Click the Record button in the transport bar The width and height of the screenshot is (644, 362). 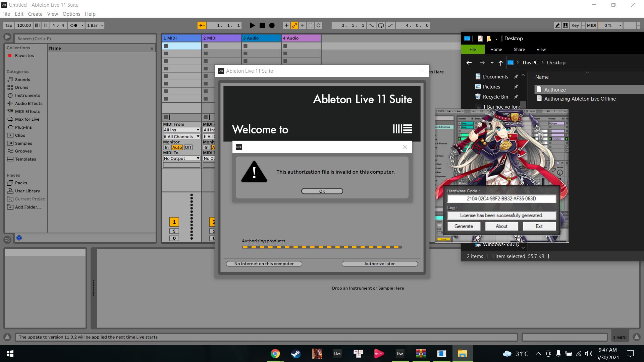tap(272, 25)
